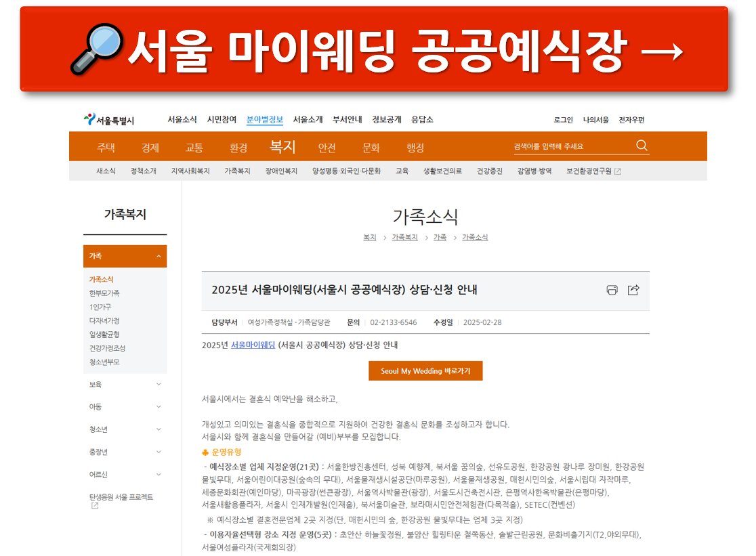The image size is (756, 556).
Task: Open 탄생응원 서울 프로젝트 sidebar link
Action: [121, 496]
